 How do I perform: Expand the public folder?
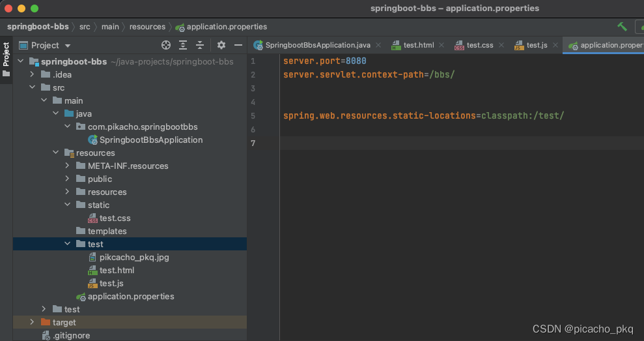67,179
